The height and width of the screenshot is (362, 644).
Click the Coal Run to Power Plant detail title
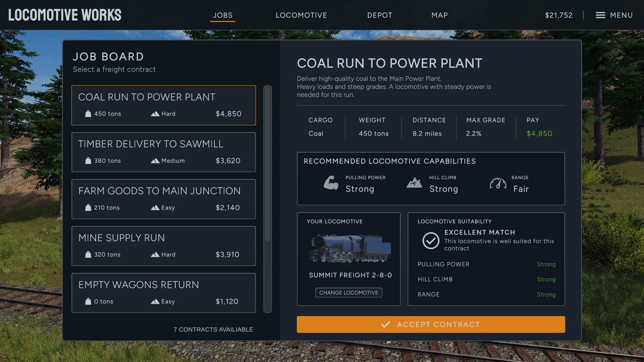pos(389,63)
